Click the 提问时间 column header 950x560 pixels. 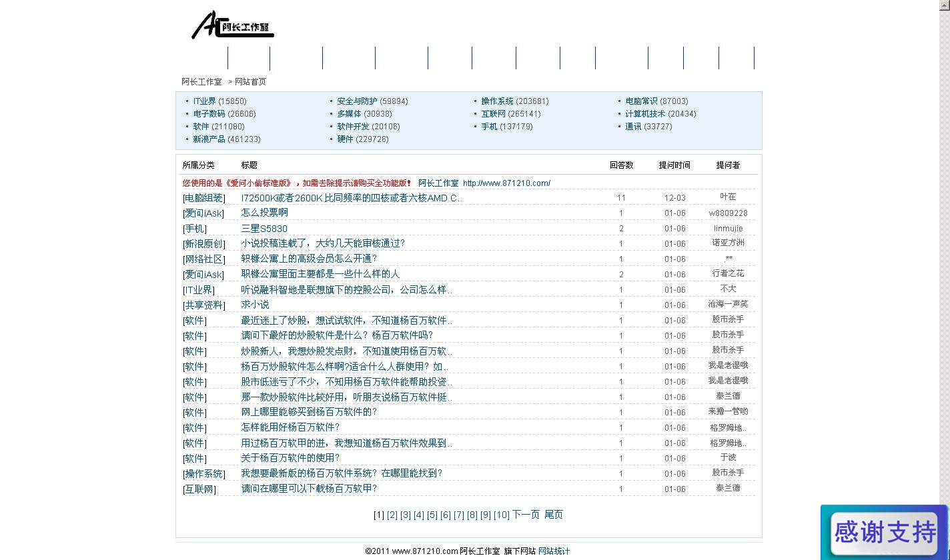(674, 165)
